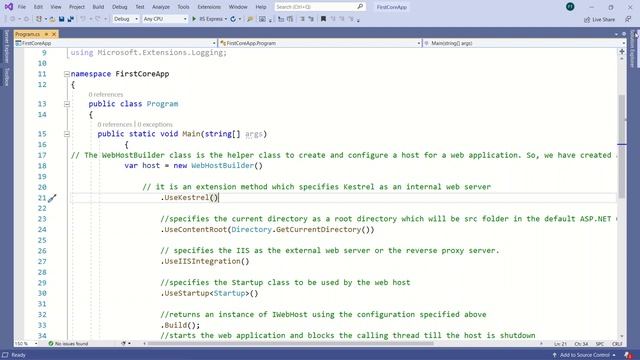The image size is (640, 360).
Task: Click the feedback icon beside Live Share
Action: click(628, 19)
